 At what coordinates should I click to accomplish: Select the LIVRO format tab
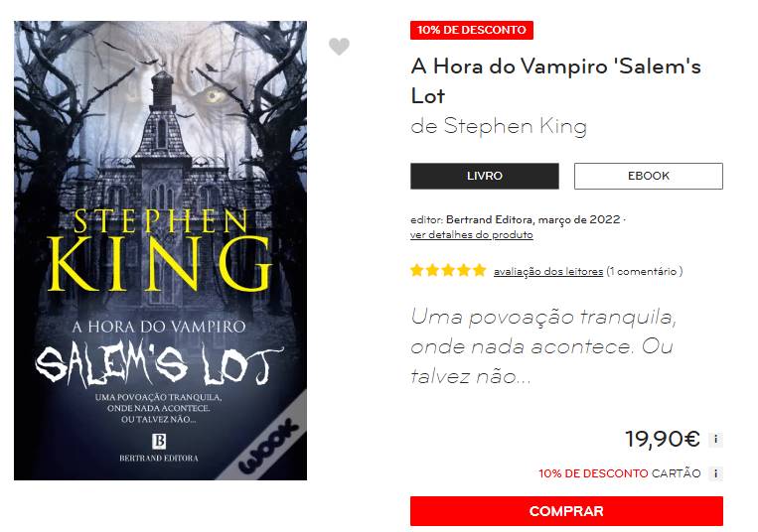[485, 176]
